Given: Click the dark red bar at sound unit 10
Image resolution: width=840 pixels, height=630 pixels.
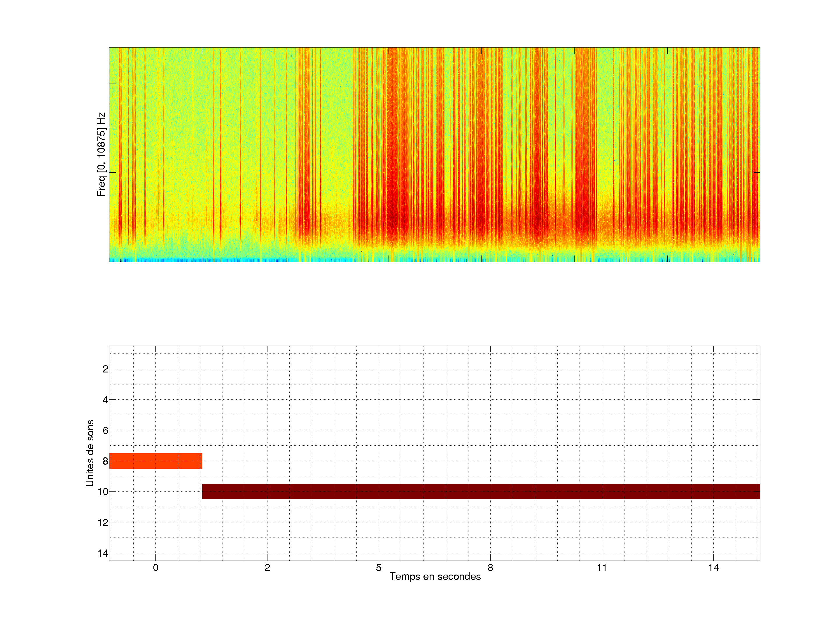Looking at the screenshot, I should 481,491.
